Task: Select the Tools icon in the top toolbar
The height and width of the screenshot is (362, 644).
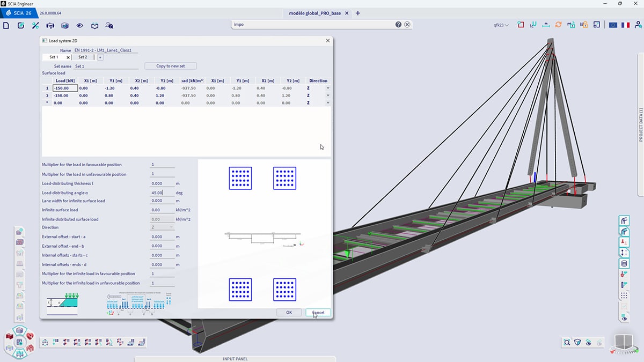Action: point(35,25)
